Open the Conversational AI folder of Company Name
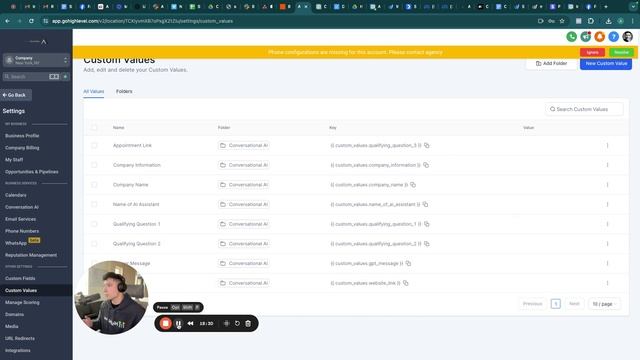Viewport: 640px width, 360px height. tap(244, 184)
